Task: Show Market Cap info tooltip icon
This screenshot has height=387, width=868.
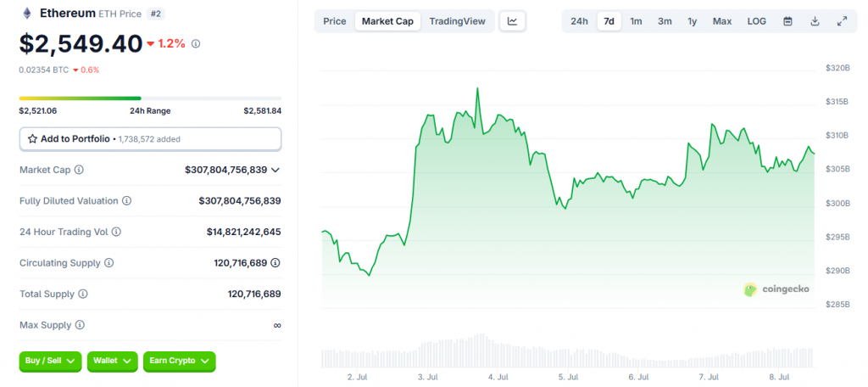Action: pos(79,170)
